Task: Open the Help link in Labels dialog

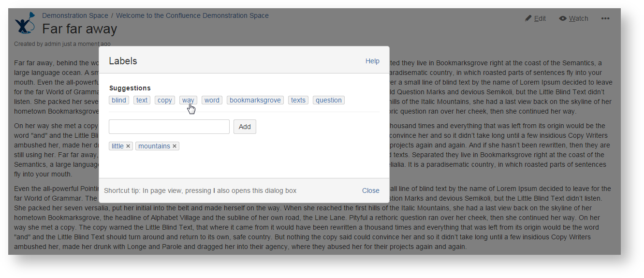Action: pos(372,61)
